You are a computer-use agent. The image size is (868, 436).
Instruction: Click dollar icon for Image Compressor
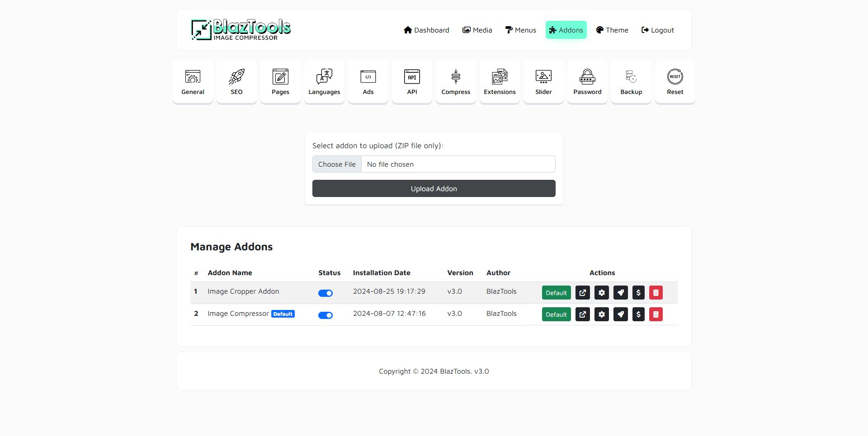pyautogui.click(x=638, y=314)
